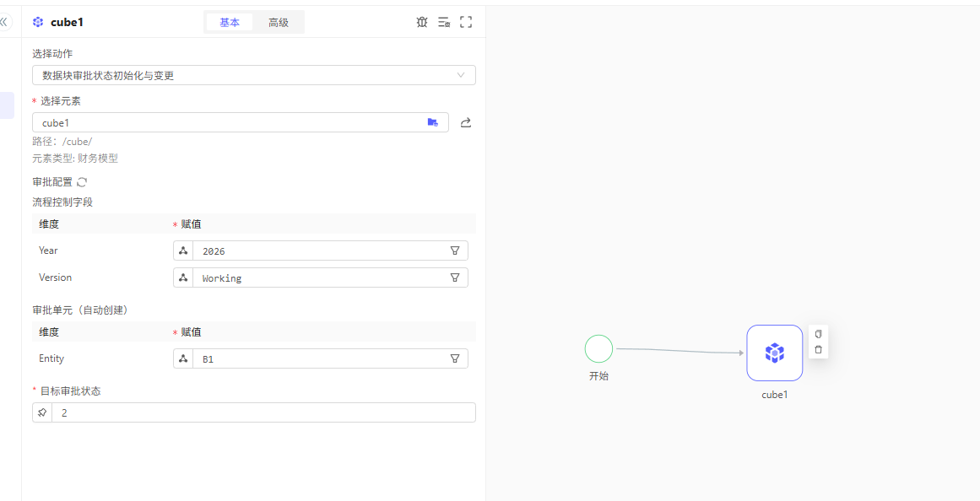
Task: Collapse the left sidebar with double chevron
Action: 3,22
